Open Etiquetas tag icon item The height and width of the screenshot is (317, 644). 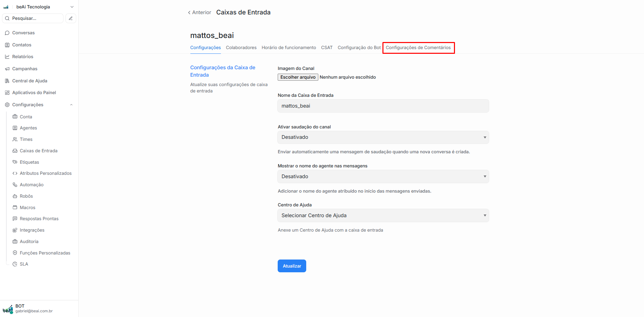pos(15,162)
